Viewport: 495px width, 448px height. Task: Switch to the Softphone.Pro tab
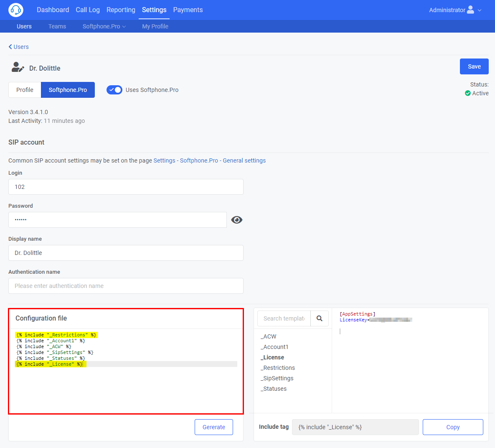[x=68, y=90]
